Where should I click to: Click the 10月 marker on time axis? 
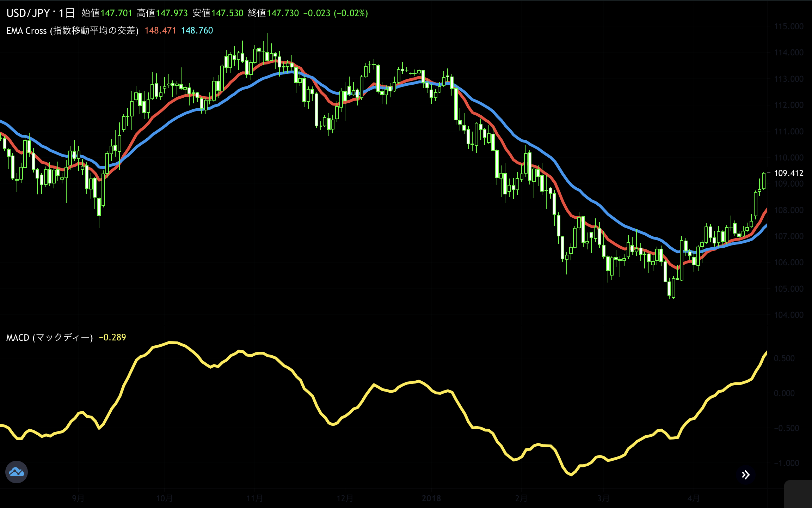[x=164, y=498]
